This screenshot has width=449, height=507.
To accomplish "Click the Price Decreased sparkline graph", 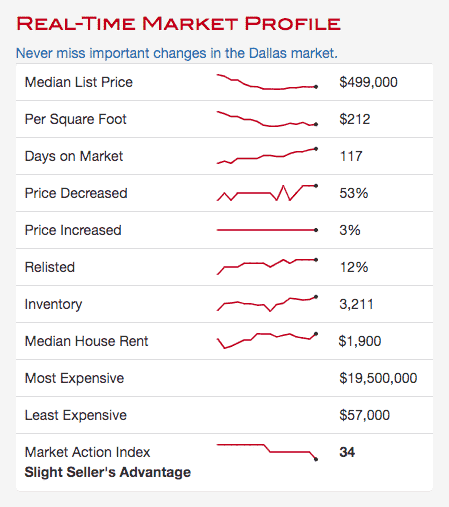I will pyautogui.click(x=267, y=193).
